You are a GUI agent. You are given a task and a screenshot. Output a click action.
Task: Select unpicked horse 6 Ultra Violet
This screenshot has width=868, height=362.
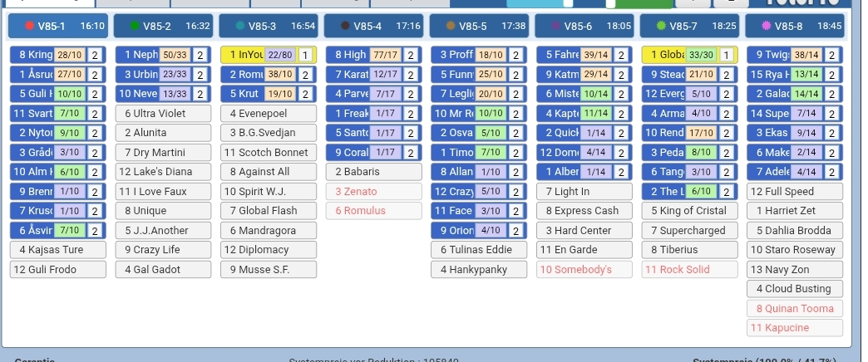click(163, 113)
